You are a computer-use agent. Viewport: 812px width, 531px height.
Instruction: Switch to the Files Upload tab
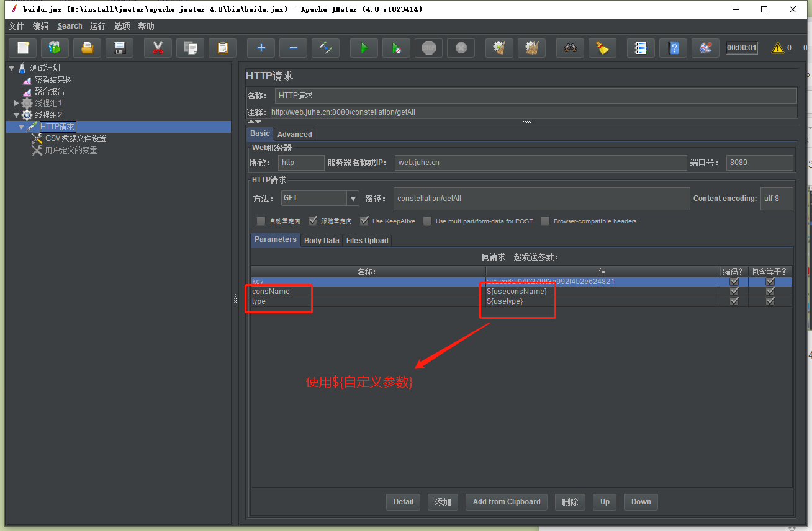[367, 240]
